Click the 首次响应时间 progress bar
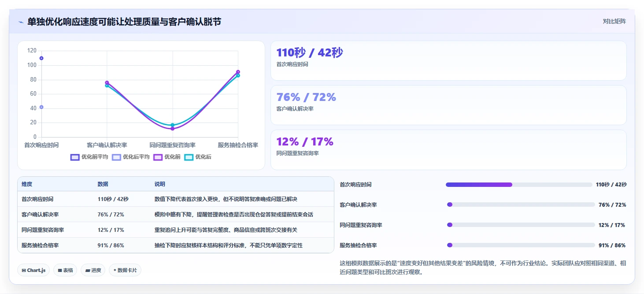The height and width of the screenshot is (294, 644). pos(519,185)
